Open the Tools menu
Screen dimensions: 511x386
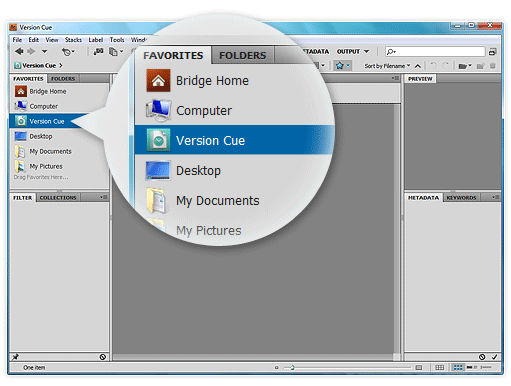(117, 40)
